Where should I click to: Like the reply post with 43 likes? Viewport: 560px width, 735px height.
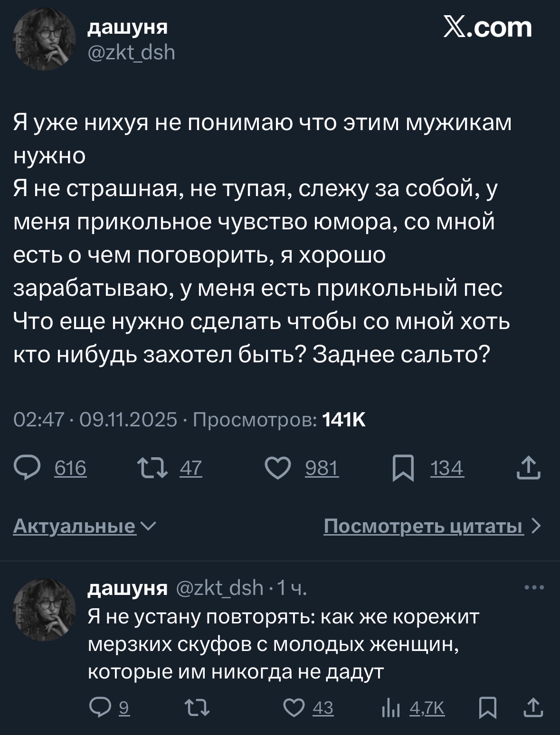[x=294, y=708]
